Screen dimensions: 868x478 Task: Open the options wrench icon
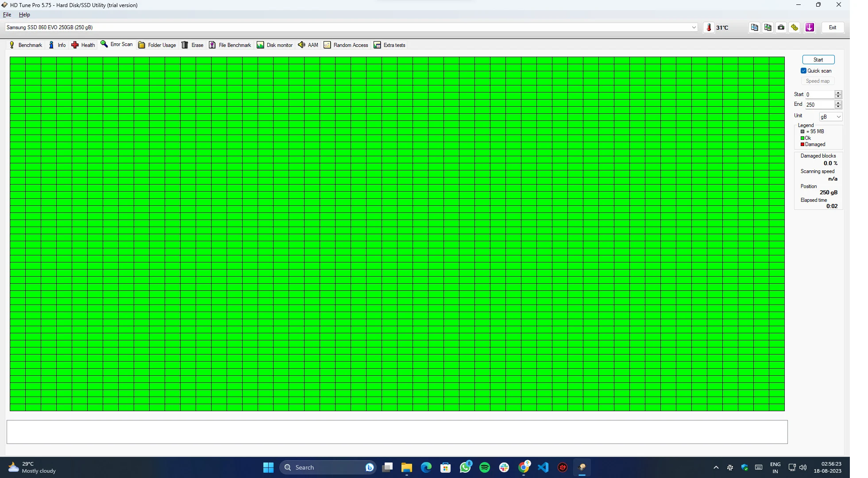pyautogui.click(x=795, y=27)
